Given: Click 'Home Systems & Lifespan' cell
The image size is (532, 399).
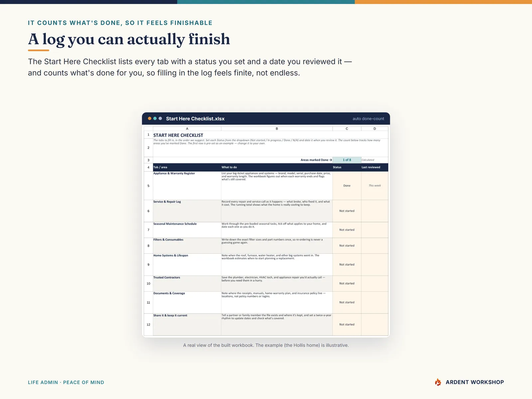Looking at the screenshot, I should coord(187,265).
